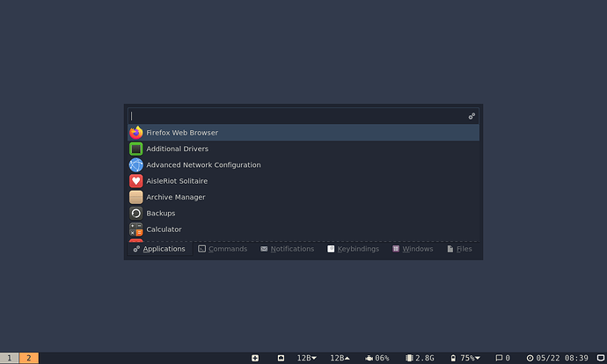
Task: Open the battery 75% indicator
Action: pyautogui.click(x=465, y=358)
